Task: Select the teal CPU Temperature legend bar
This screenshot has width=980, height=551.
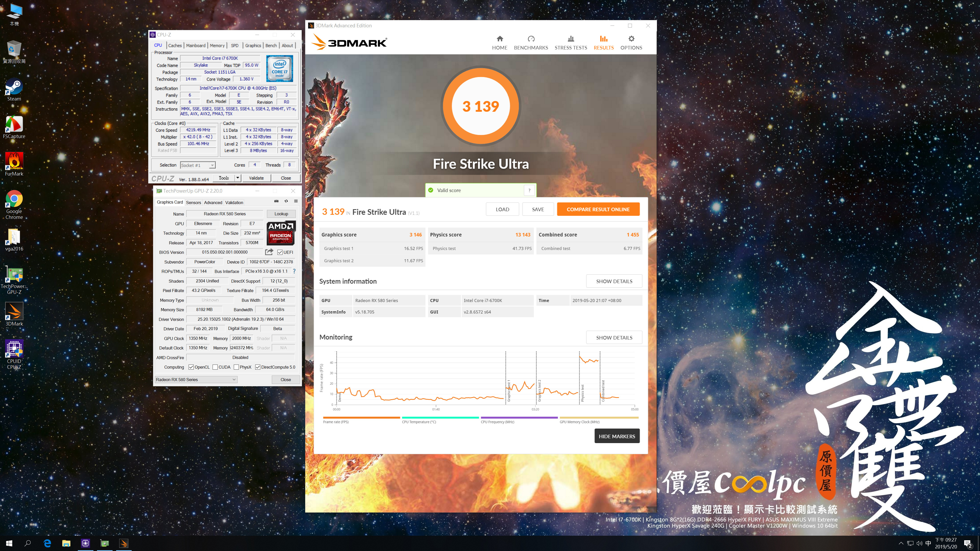Action: [440, 418]
